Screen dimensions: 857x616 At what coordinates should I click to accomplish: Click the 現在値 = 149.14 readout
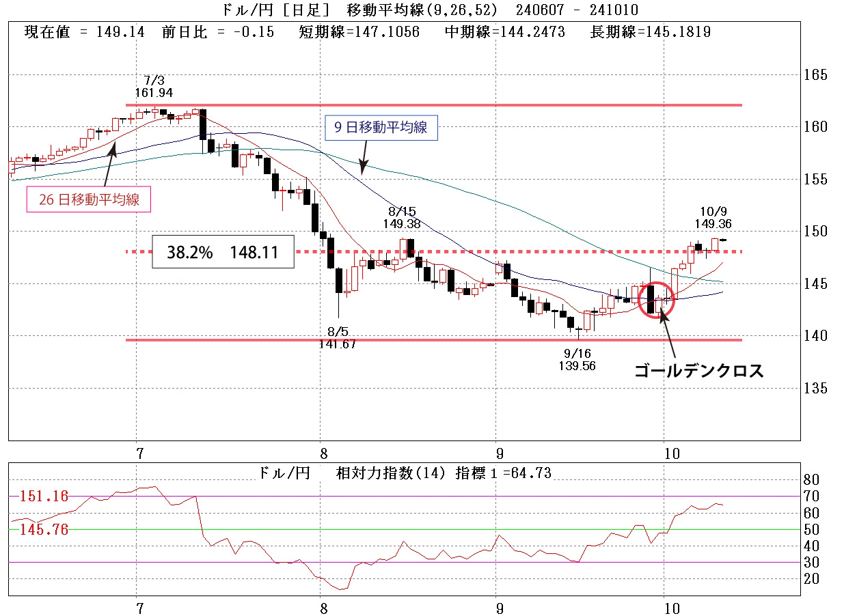[85, 32]
